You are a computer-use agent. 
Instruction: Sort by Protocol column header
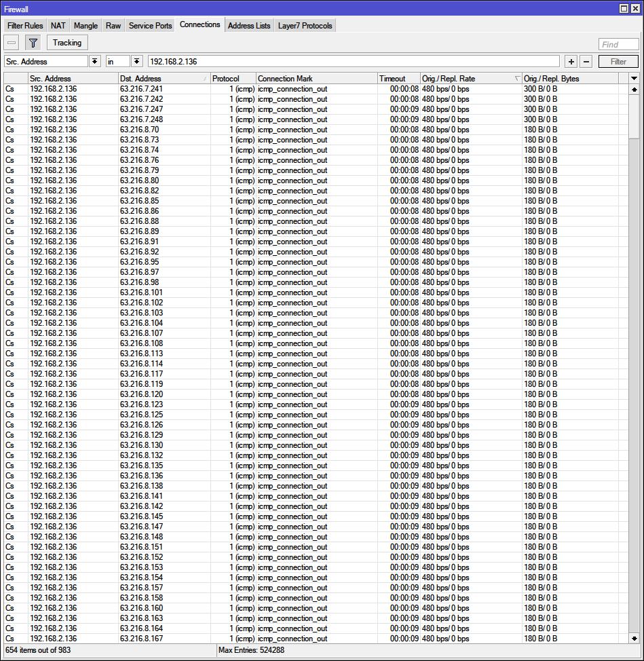point(233,79)
